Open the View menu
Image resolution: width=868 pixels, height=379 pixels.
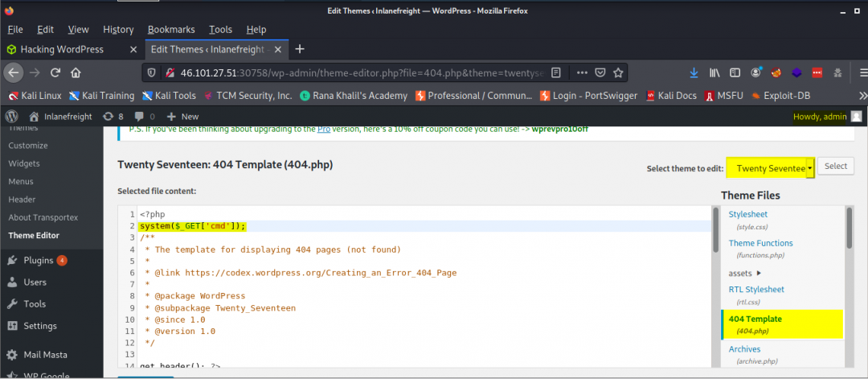(79, 29)
